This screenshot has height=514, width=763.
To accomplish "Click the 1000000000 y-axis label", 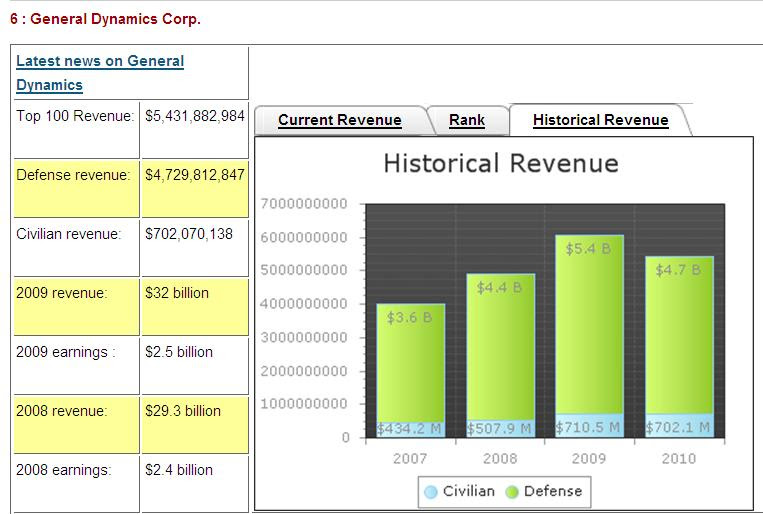I will pos(304,404).
